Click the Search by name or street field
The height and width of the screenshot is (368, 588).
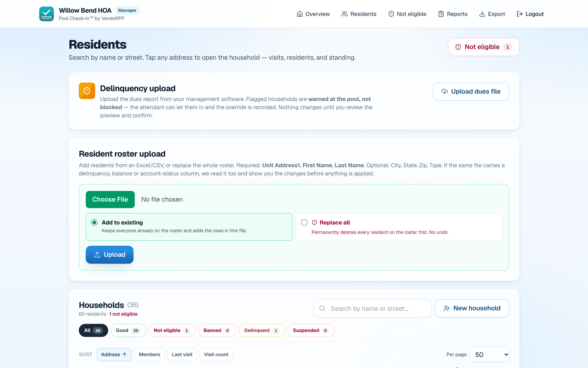[373, 308]
